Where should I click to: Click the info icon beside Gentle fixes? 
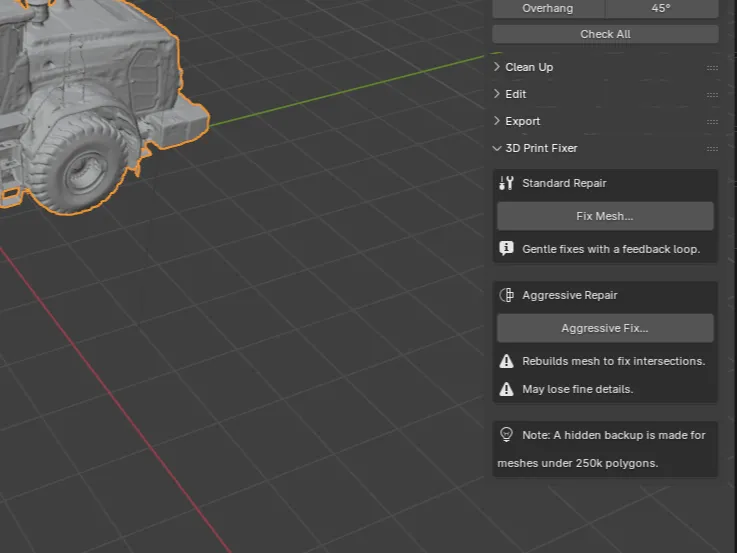tap(506, 249)
